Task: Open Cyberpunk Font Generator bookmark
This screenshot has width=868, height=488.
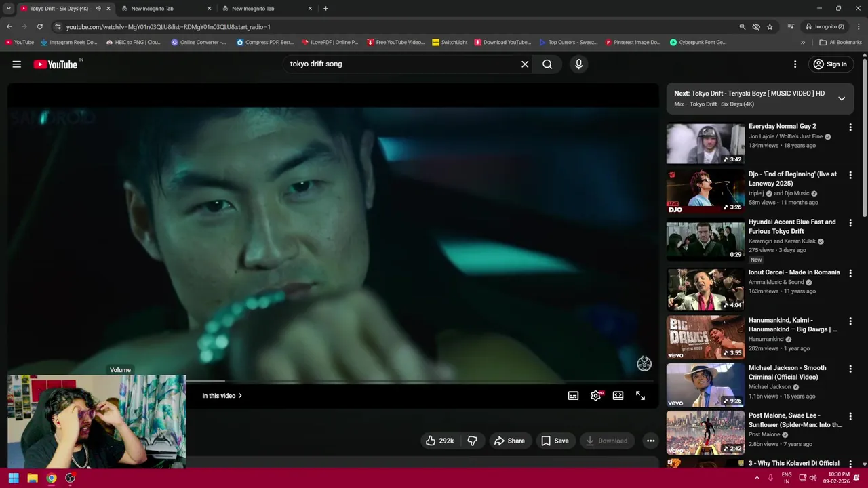Action: 698,42
